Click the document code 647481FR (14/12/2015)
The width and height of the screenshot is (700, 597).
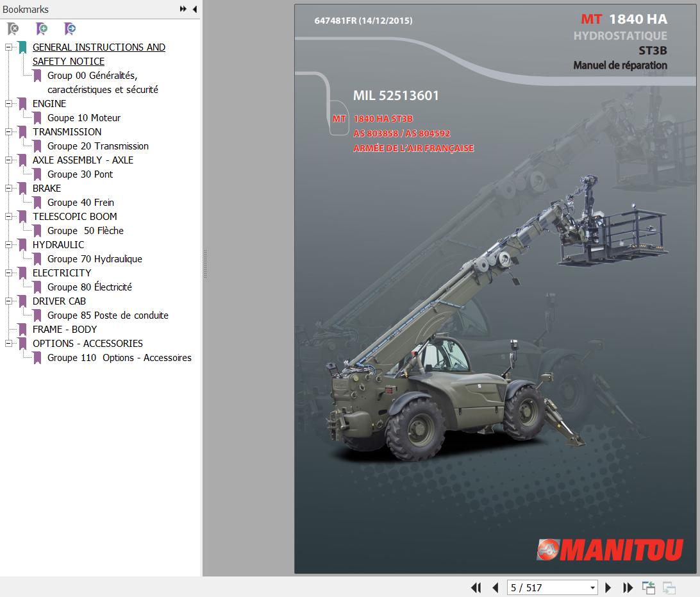click(363, 21)
